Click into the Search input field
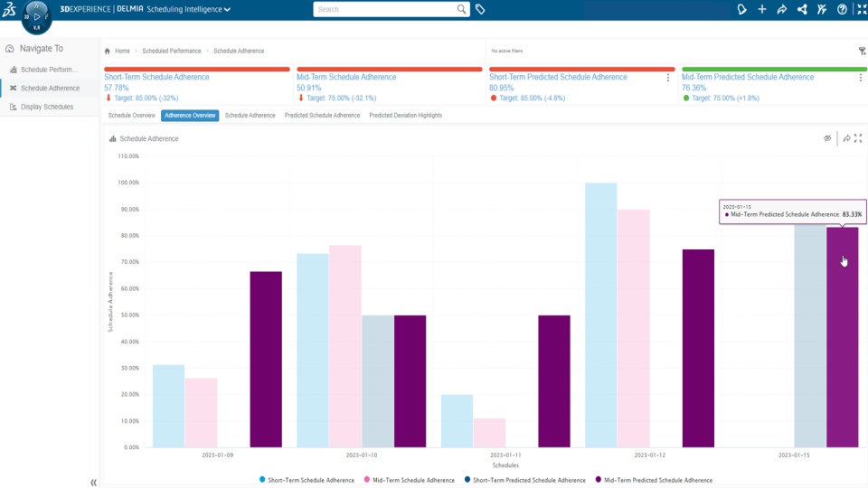The height and width of the screenshot is (488, 868). 386,9
